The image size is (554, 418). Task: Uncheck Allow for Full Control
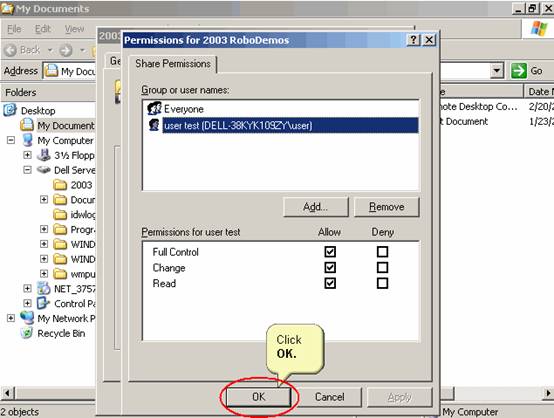[x=330, y=252]
